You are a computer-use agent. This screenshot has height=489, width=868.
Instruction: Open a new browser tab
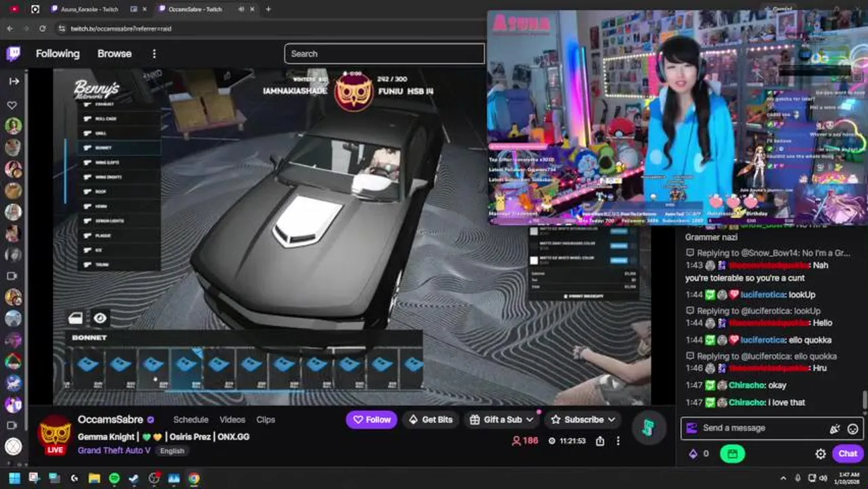pos(268,9)
